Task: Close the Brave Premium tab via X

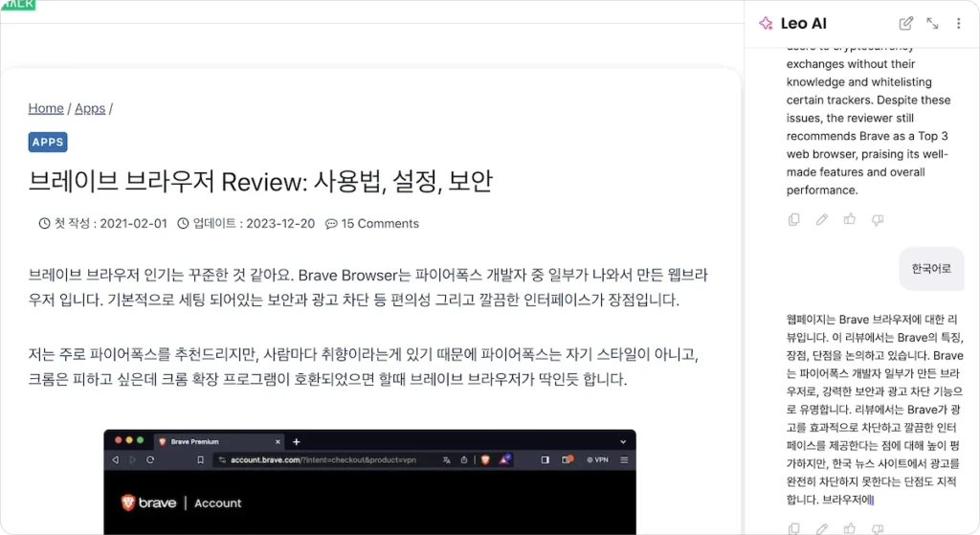Action: (x=278, y=442)
